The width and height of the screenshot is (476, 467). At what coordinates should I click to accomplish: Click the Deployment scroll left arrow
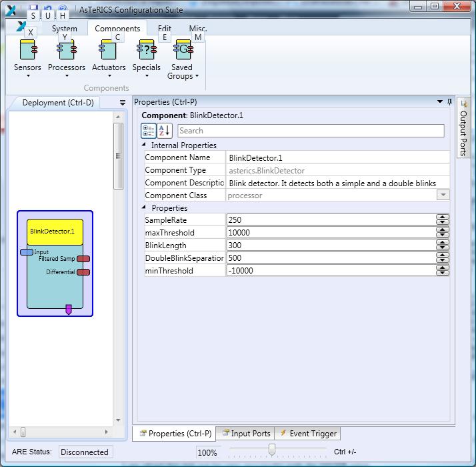(15, 432)
